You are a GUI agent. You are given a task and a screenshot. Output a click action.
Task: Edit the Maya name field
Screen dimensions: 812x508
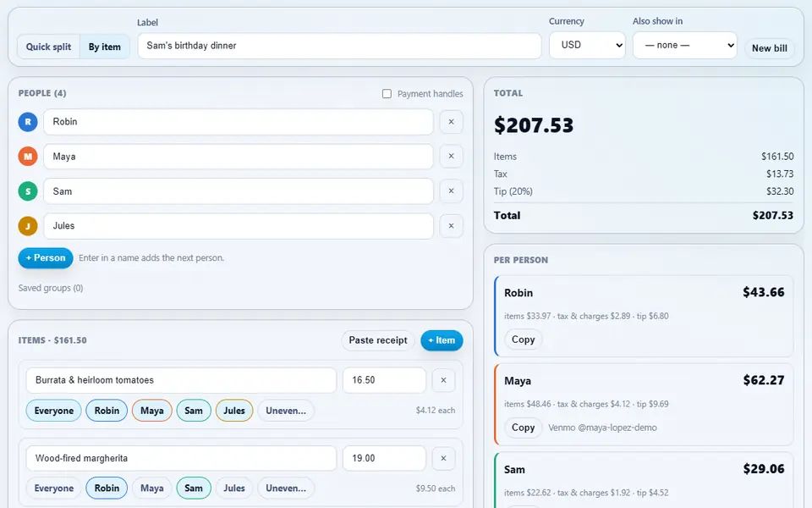[x=239, y=157]
